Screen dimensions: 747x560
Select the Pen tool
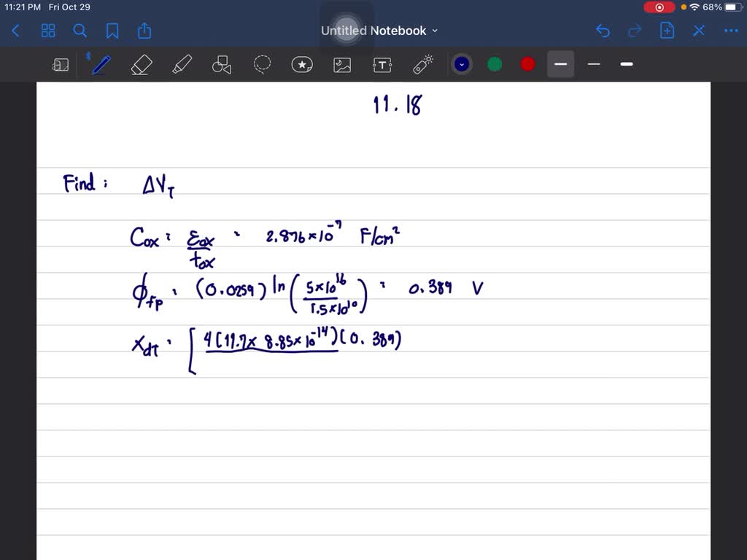(x=101, y=64)
